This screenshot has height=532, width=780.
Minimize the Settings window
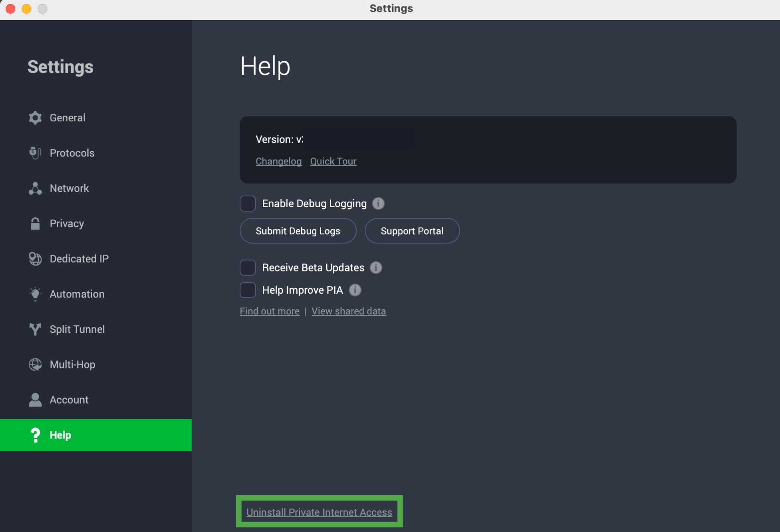pos(26,8)
